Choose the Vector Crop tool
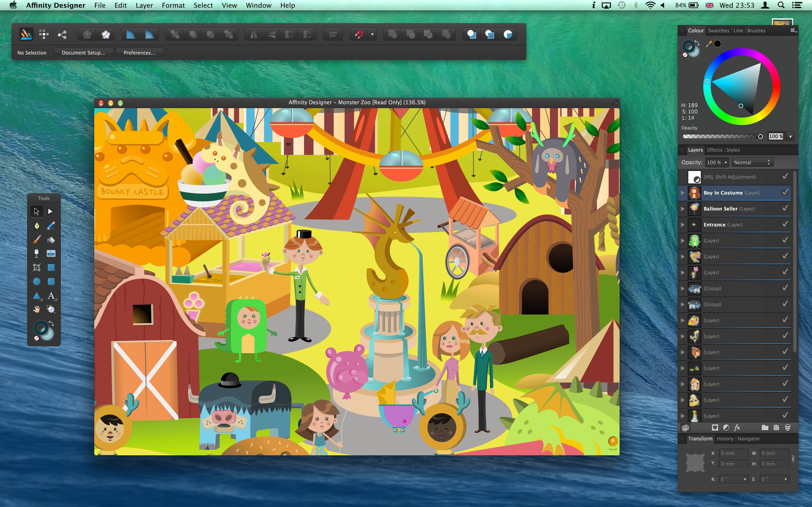 coord(36,268)
